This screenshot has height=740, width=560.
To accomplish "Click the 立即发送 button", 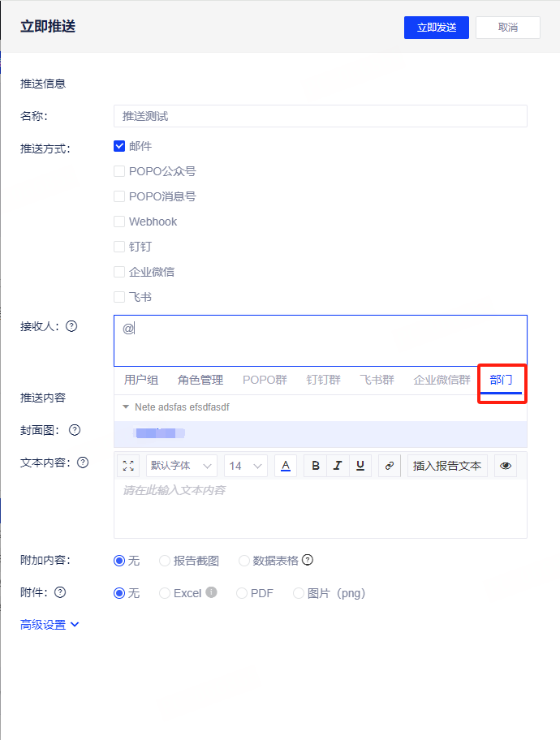I will [x=437, y=27].
